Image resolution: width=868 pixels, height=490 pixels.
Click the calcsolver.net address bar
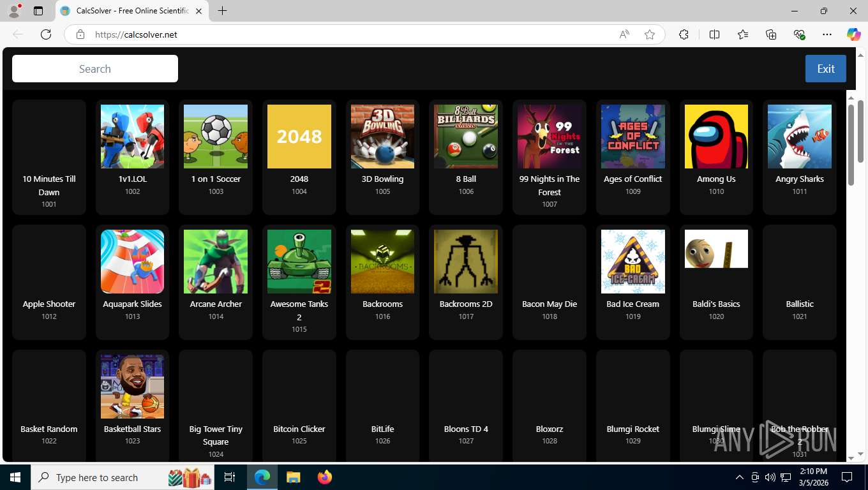pos(365,34)
